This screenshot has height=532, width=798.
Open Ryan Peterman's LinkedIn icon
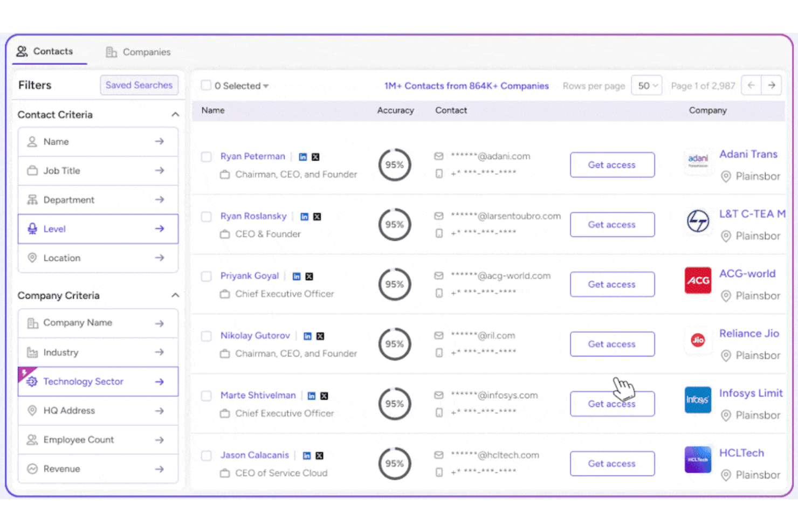click(x=303, y=157)
